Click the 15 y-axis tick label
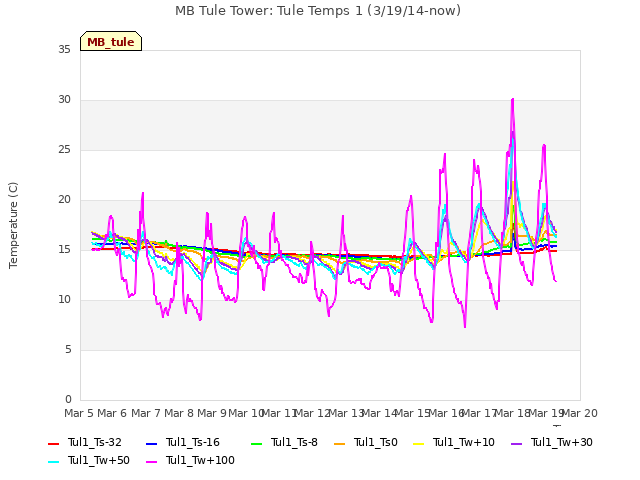640x480 pixels. point(64,250)
